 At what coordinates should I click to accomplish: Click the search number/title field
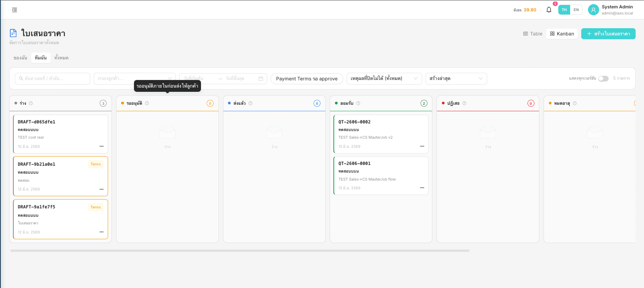pyautogui.click(x=53, y=78)
